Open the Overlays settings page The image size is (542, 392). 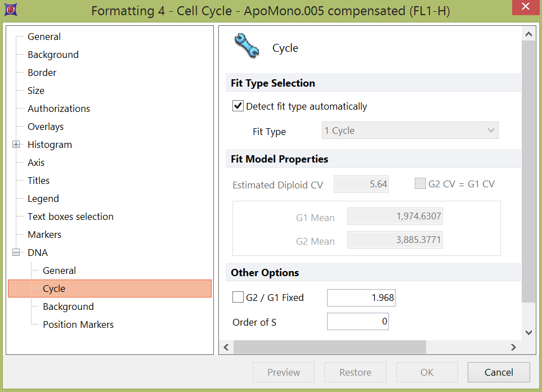tap(46, 127)
